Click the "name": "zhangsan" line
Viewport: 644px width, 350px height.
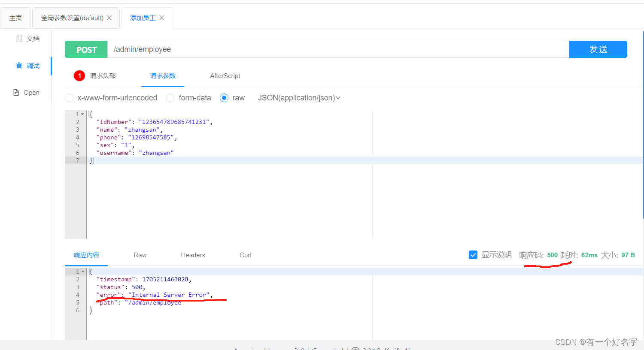click(130, 130)
